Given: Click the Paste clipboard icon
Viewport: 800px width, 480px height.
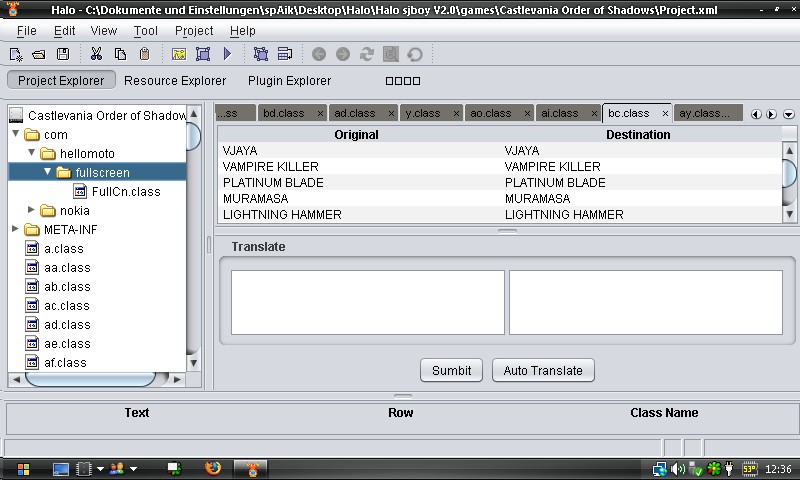Looking at the screenshot, I should [144, 54].
